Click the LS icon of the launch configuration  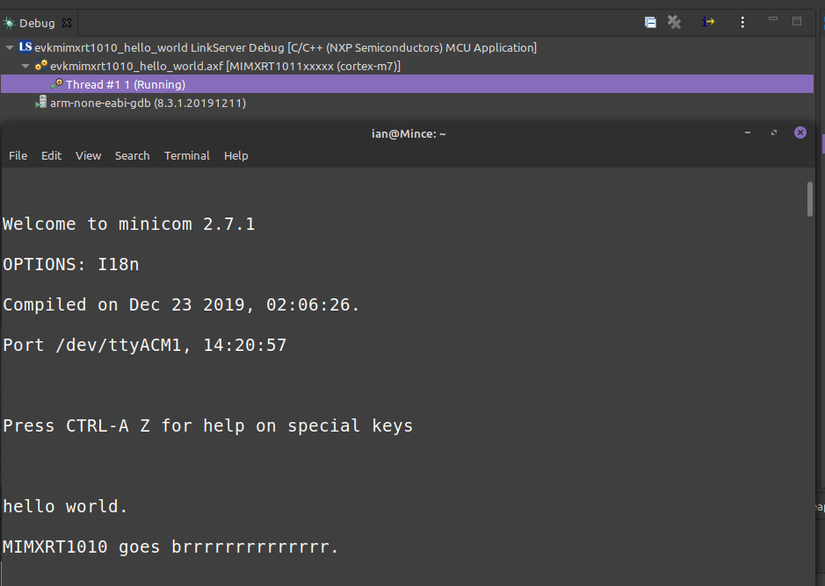tap(25, 47)
